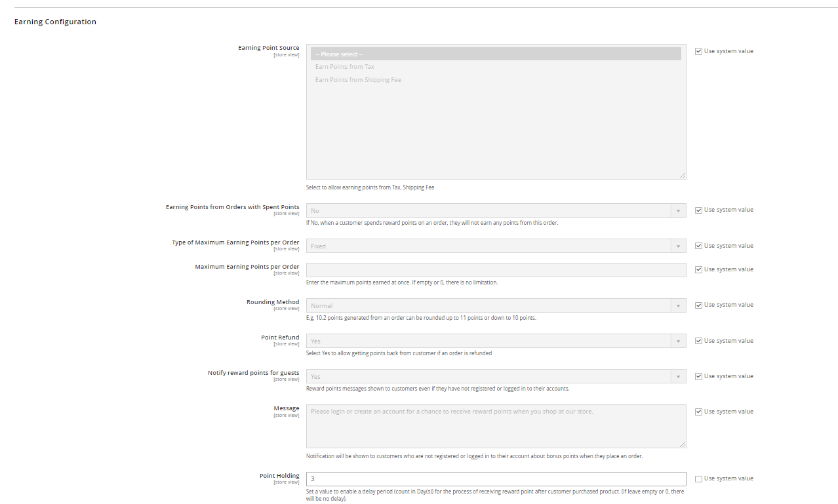Viewport: 838px width, 504px height.
Task: Uncheck system value for Earning Points from Orders
Action: click(698, 210)
